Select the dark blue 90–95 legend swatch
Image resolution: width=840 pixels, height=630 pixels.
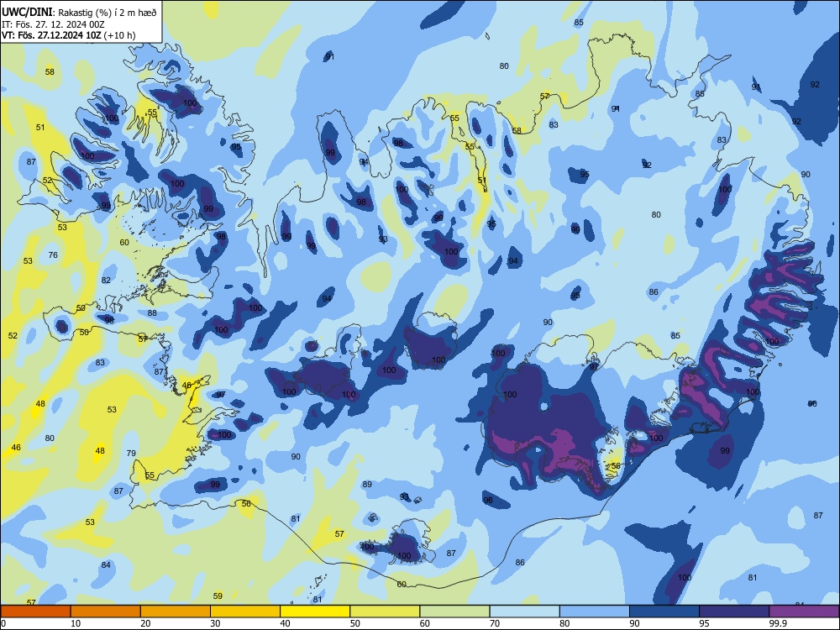coord(664,612)
